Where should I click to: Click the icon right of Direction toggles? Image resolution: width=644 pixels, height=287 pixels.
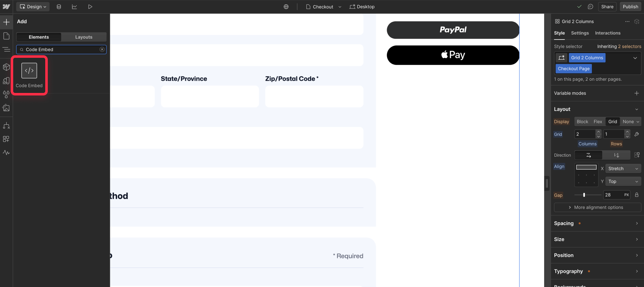pyautogui.click(x=637, y=155)
